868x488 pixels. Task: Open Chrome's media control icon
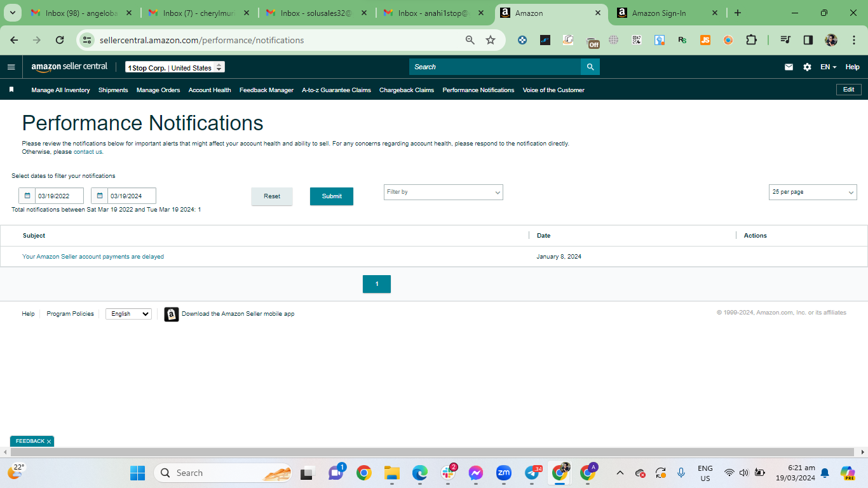786,40
